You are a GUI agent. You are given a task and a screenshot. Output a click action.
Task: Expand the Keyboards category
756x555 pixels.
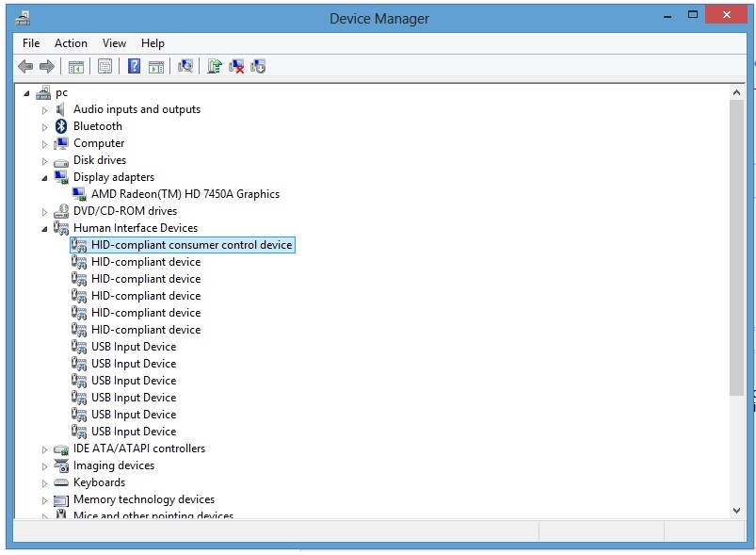click(44, 482)
